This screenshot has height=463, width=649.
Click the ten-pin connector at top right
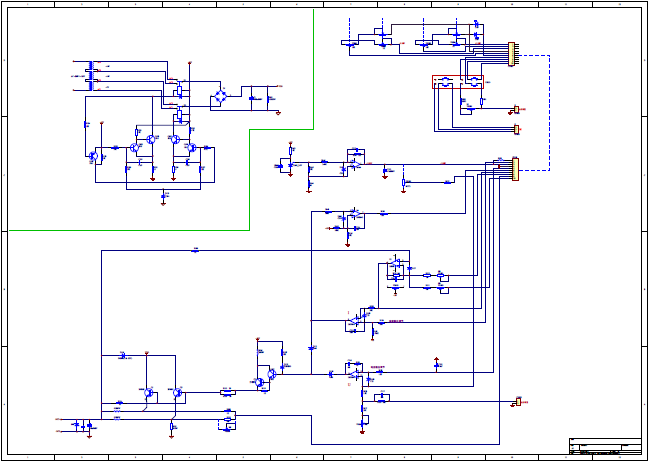[x=511, y=54]
